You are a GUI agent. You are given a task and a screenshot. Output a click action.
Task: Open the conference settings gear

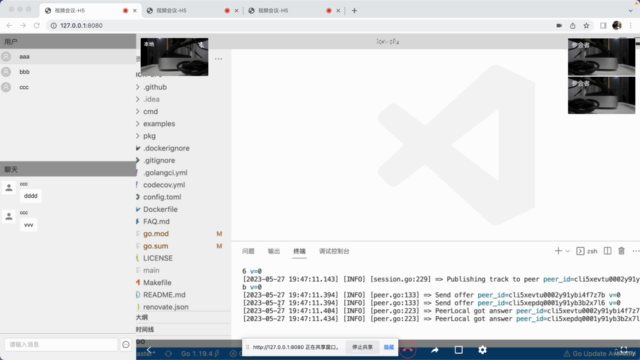point(482,350)
